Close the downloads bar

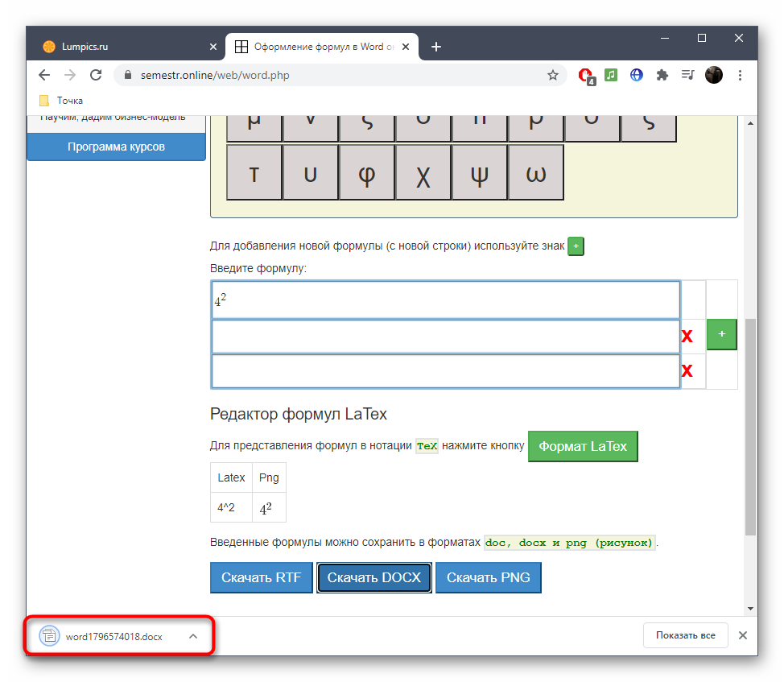(743, 635)
